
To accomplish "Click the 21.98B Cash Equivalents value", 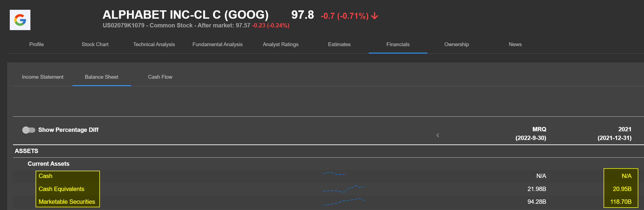I will pos(537,189).
